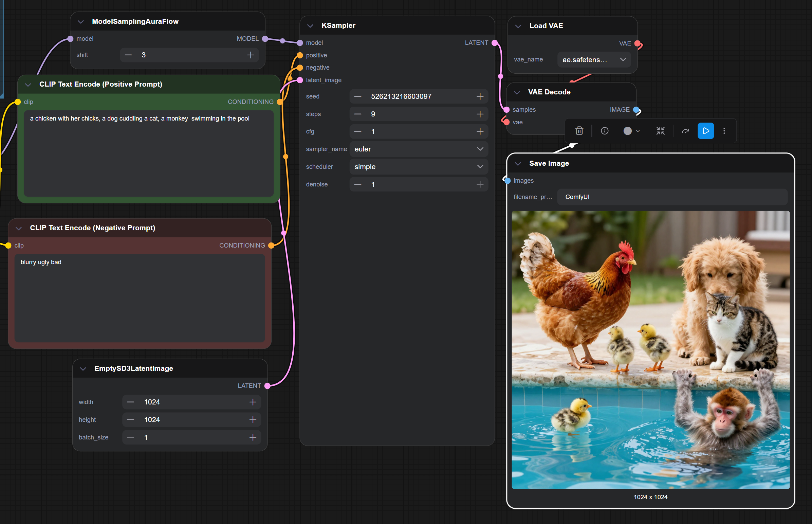Image resolution: width=812 pixels, height=524 pixels.
Task: Open the vae_name dropdown in Load VAE
Action: pyautogui.click(x=594, y=59)
